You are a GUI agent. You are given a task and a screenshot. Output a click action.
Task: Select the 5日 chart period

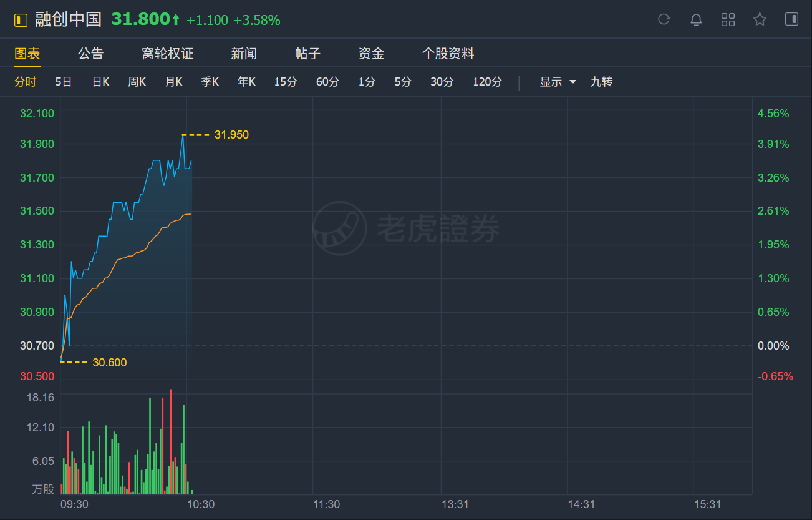pyautogui.click(x=64, y=82)
